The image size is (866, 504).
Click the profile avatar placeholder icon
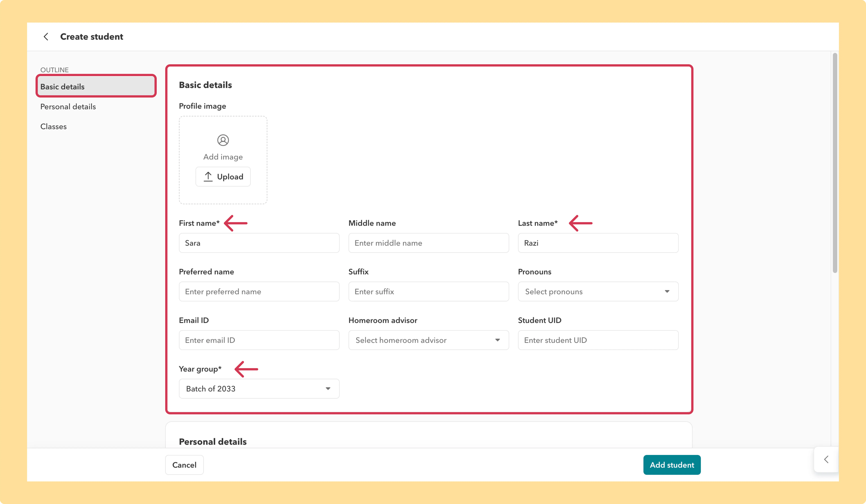pyautogui.click(x=223, y=140)
